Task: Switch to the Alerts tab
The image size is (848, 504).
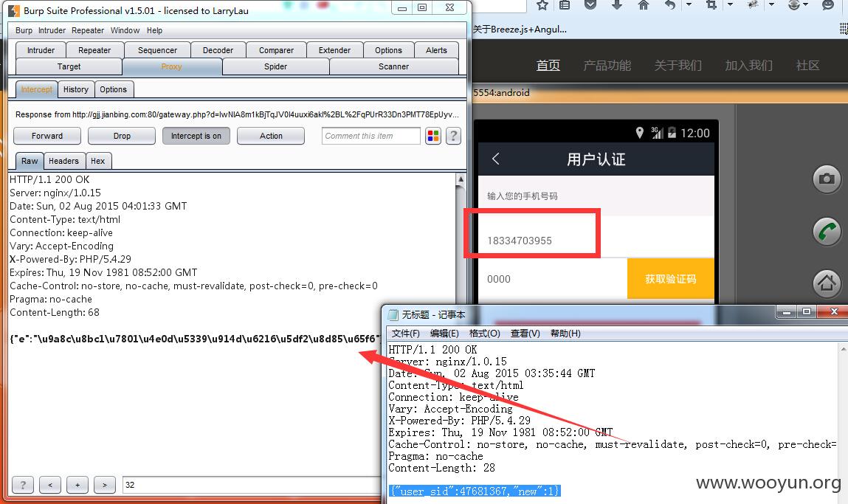Action: [436, 50]
